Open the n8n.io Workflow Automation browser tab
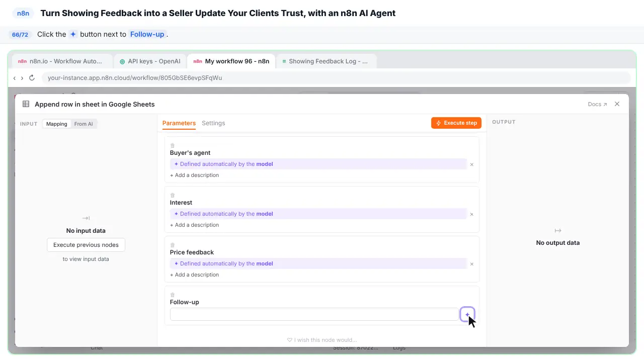This screenshot has width=644, height=362. [62, 61]
